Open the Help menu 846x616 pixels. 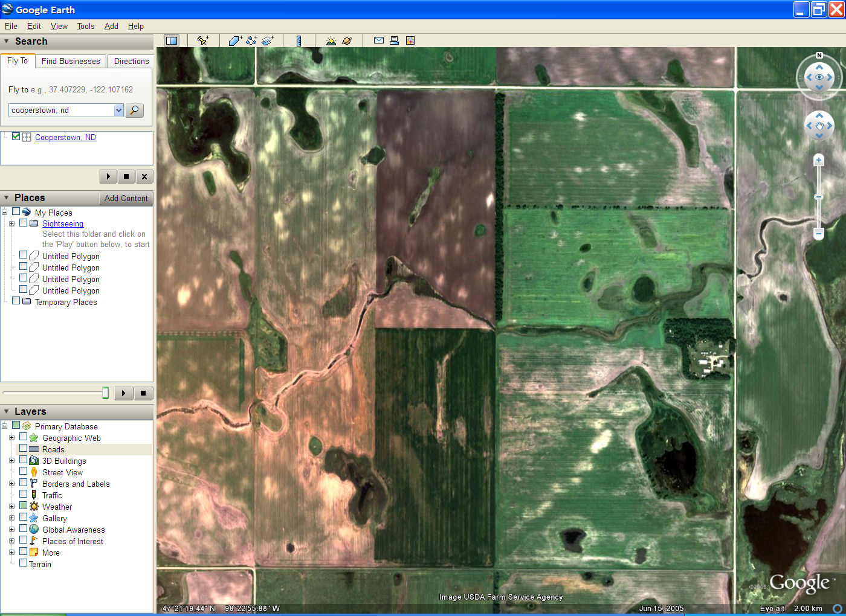(x=136, y=26)
